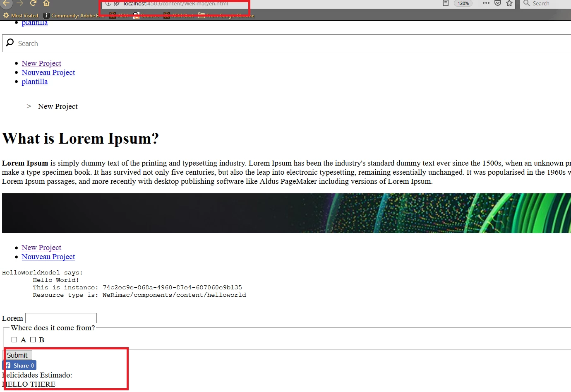Click the green abstract banner image

(x=286, y=213)
